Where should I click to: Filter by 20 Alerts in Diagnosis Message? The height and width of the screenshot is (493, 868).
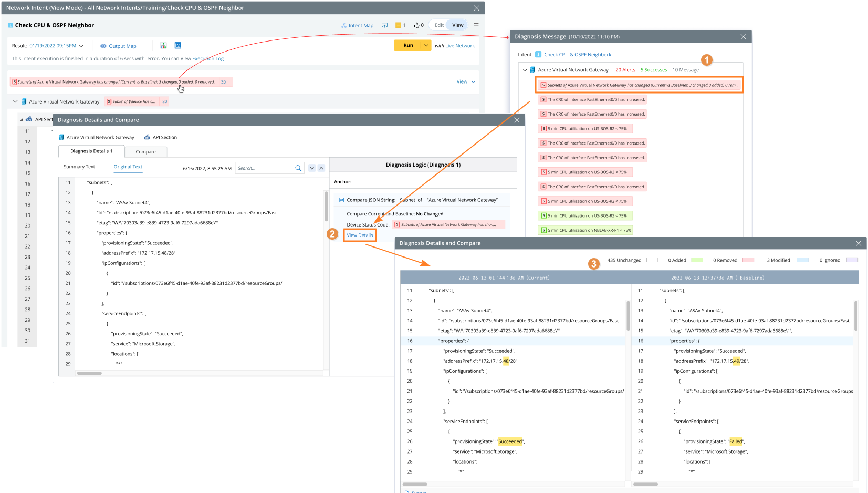coord(625,70)
